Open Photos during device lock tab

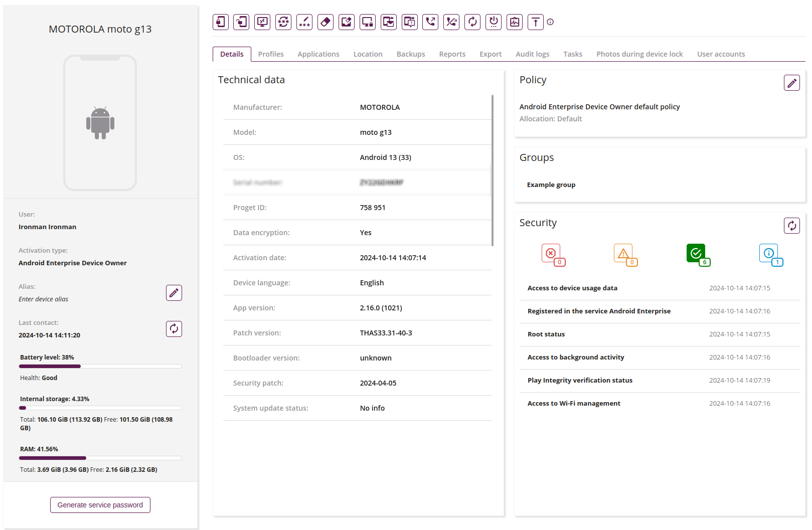click(x=639, y=54)
